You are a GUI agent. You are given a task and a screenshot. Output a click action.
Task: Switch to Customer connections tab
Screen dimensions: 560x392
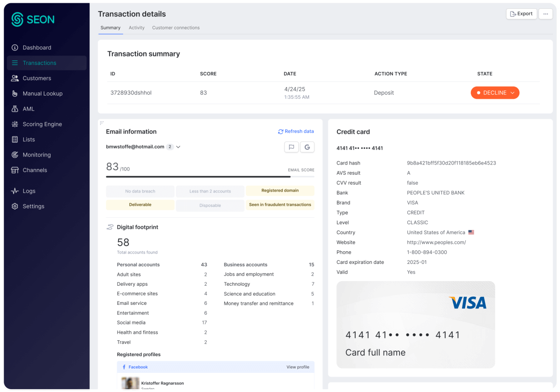[176, 28]
